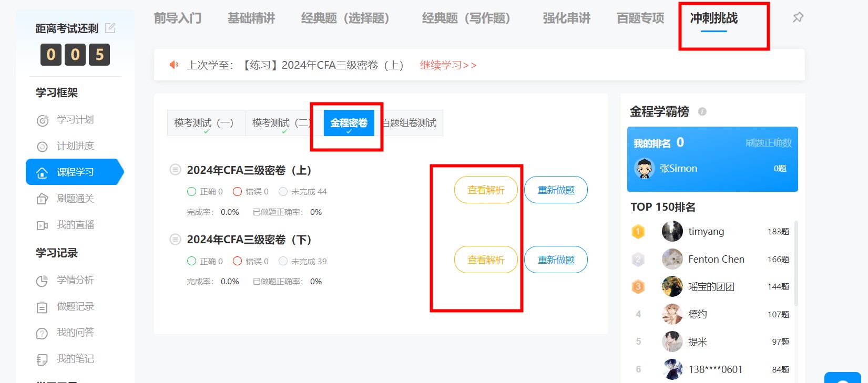
Task: Click the 做题记录 list icon
Action: click(42, 307)
